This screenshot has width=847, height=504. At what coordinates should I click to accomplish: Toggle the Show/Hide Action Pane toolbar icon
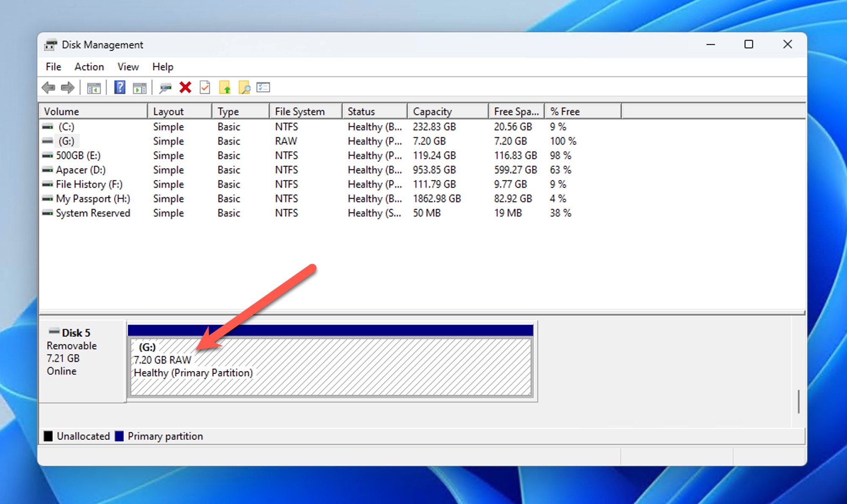point(140,88)
